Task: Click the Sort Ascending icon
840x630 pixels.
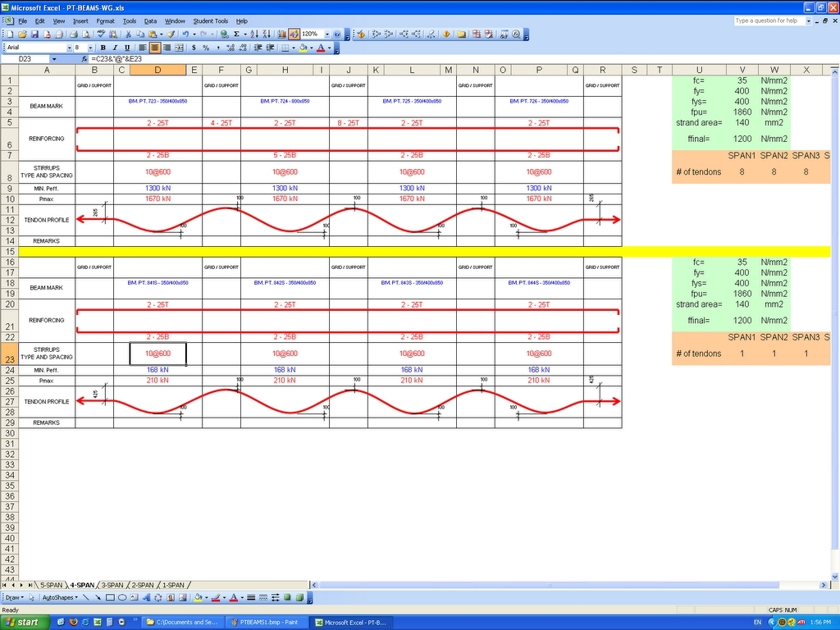Action: [x=253, y=34]
